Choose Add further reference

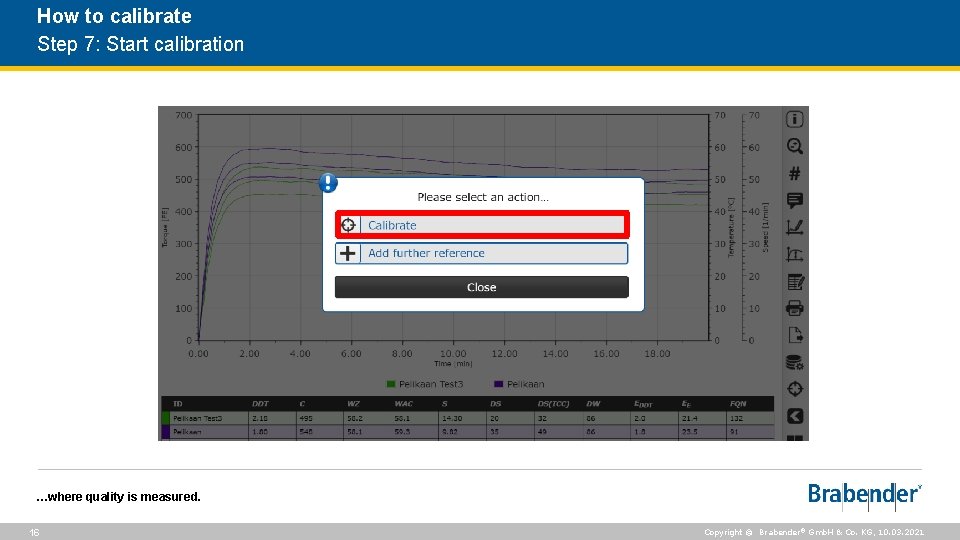tap(482, 253)
